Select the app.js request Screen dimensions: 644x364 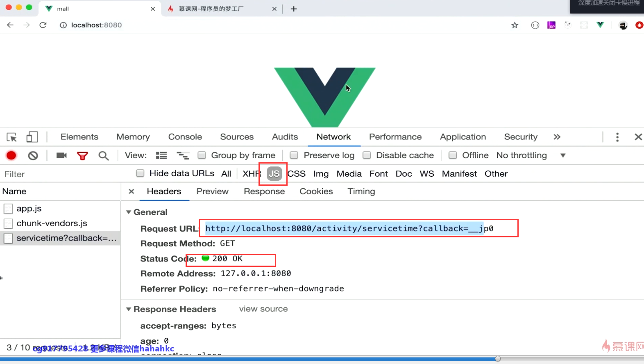pos(60,209)
